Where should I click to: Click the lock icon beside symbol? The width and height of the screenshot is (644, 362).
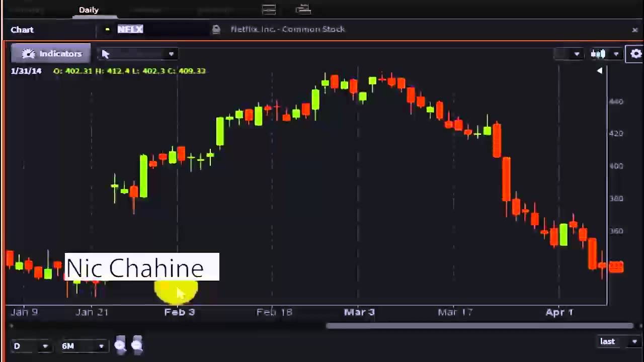pos(216,29)
